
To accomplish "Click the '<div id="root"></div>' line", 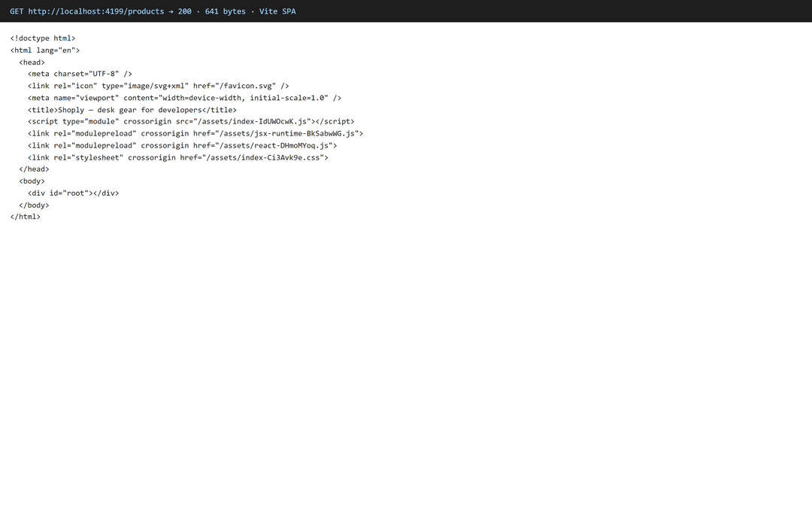I will pos(74,193).
